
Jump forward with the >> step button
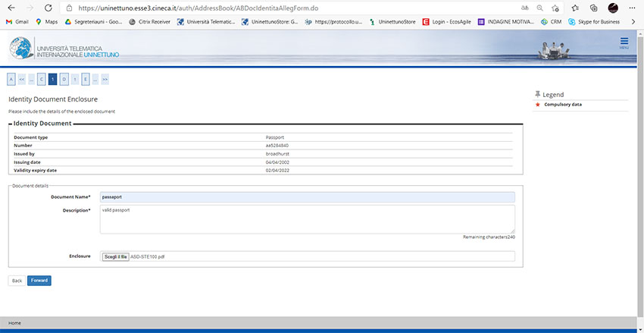coord(105,79)
